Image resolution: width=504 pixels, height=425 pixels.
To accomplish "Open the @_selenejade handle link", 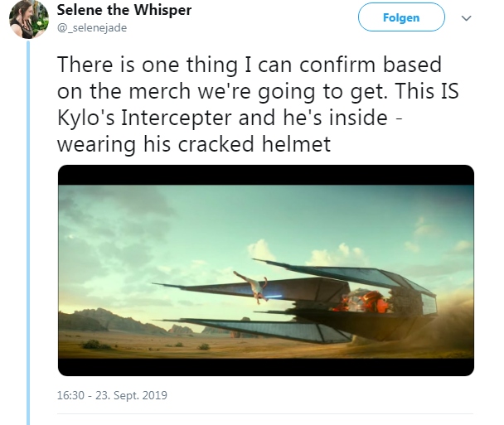I will tap(92, 28).
